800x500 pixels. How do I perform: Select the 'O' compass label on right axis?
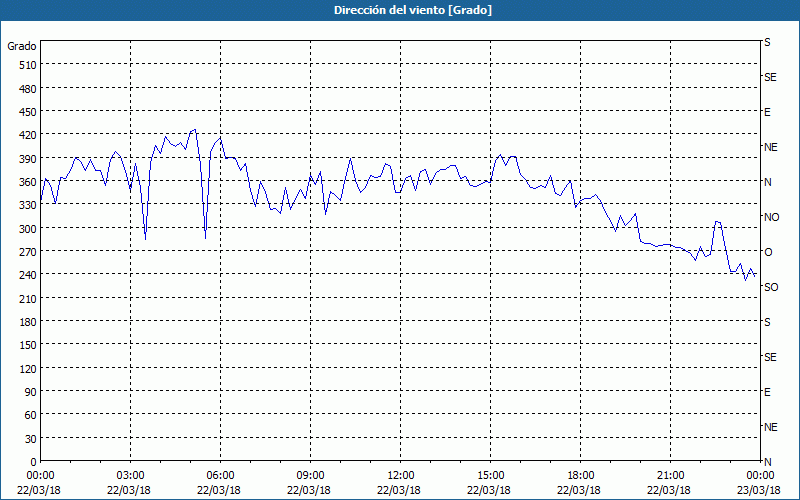tap(768, 252)
